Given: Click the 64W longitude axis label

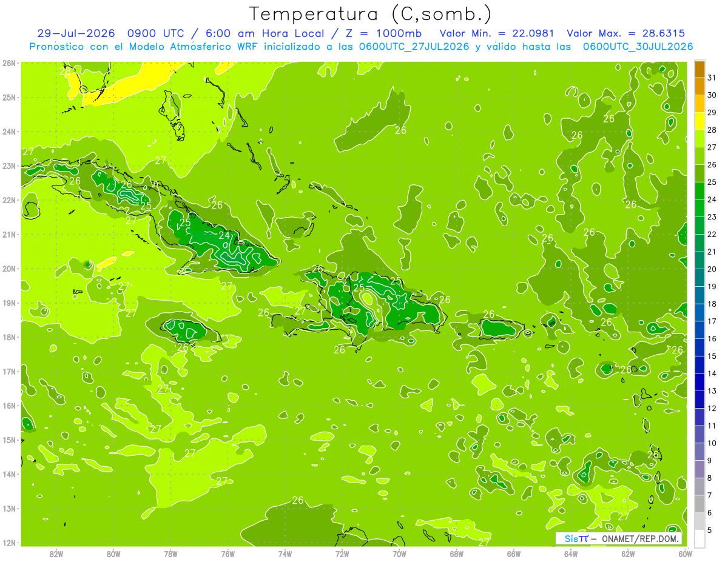Looking at the screenshot, I should click(571, 554).
